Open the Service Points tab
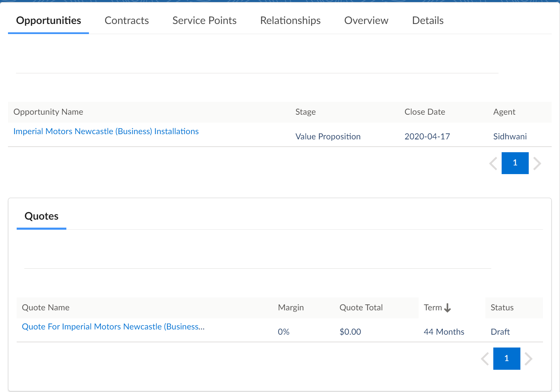Viewport: 560px width, 392px height. 205,21
